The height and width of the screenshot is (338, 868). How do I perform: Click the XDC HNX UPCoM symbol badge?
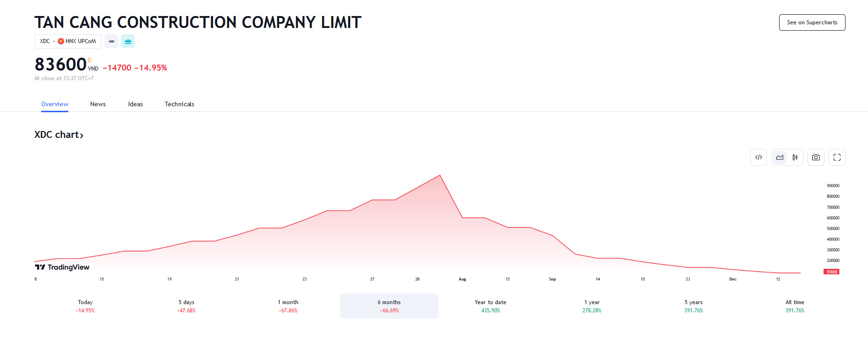pyautogui.click(x=68, y=41)
